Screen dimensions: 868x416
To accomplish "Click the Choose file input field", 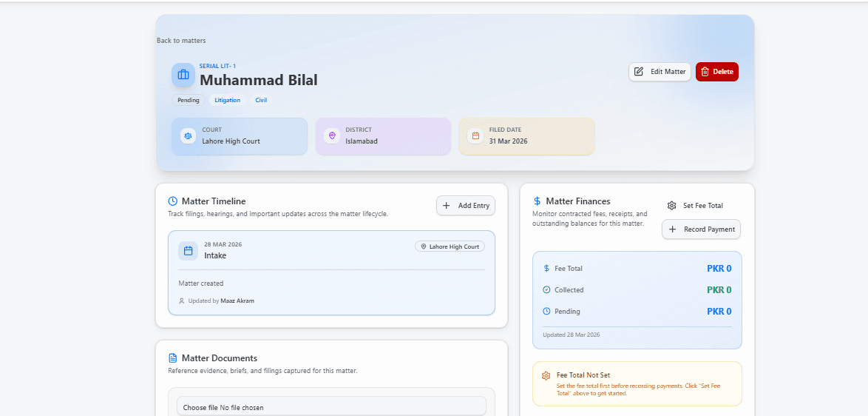I will pyautogui.click(x=330, y=407).
